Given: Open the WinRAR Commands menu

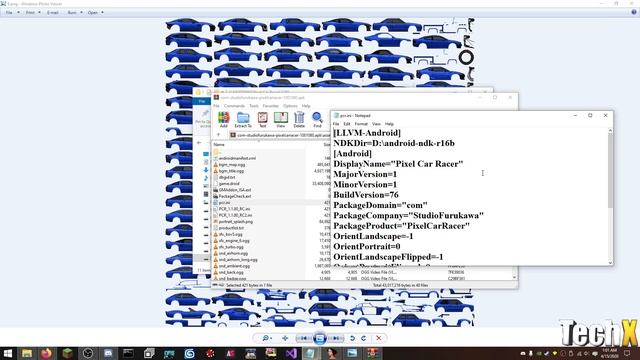Looking at the screenshot, I should (x=234, y=106).
